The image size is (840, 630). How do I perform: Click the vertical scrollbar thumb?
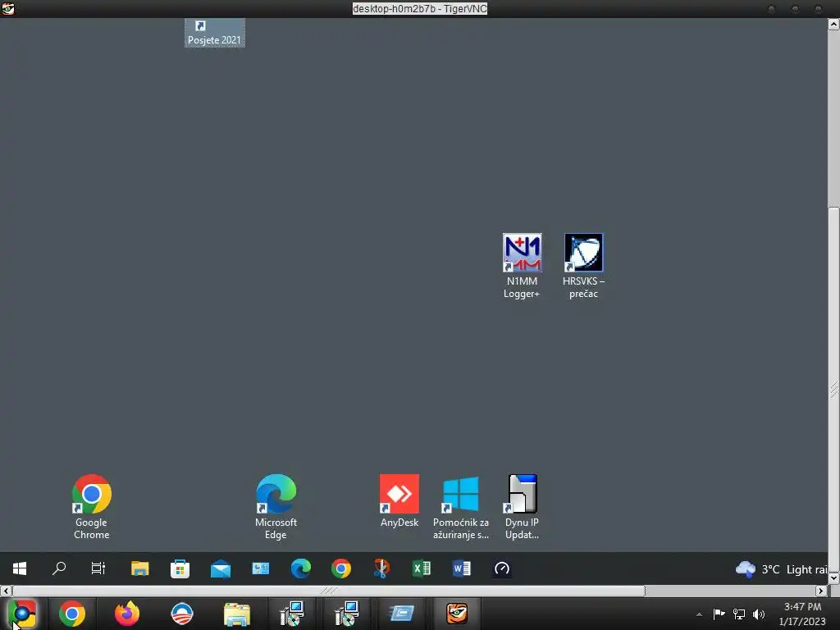[834, 389]
